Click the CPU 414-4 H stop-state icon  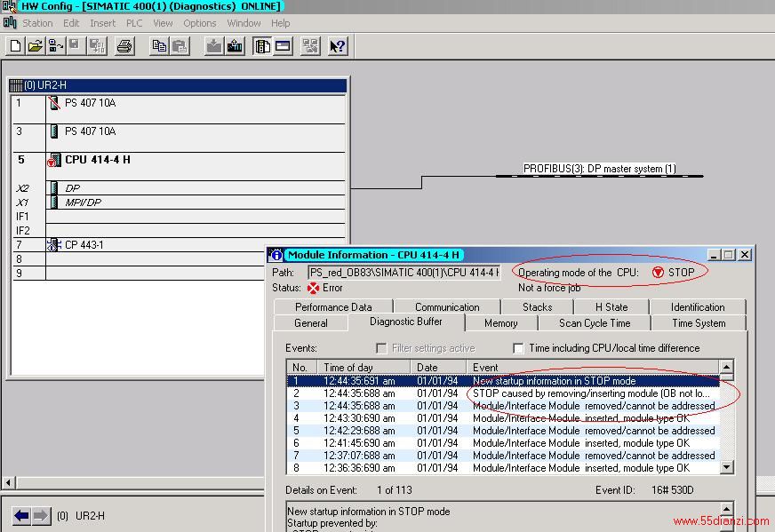click(54, 160)
